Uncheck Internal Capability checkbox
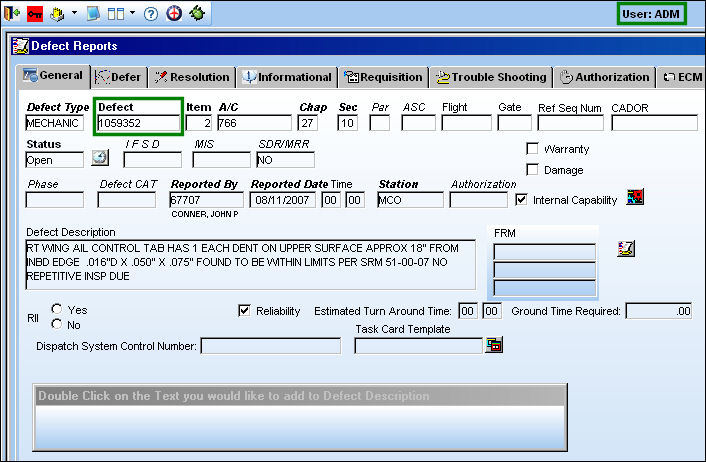This screenshot has height=462, width=706. tap(521, 199)
